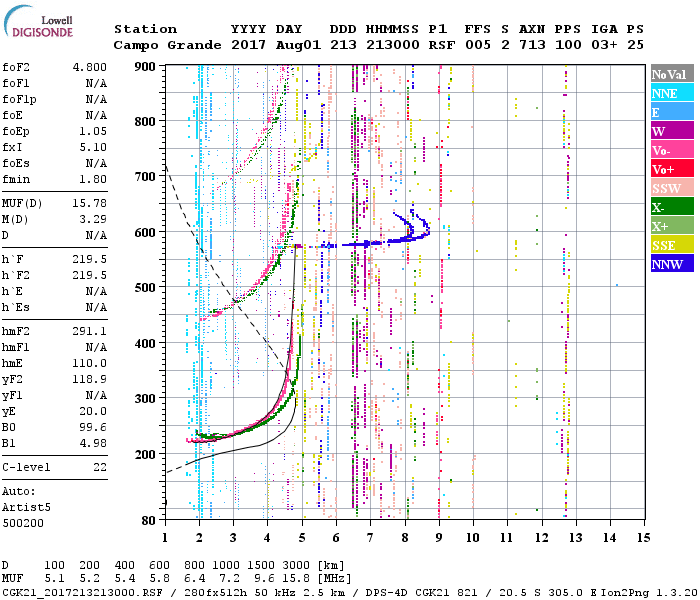Select the NNW blue legend swatch

tap(672, 263)
